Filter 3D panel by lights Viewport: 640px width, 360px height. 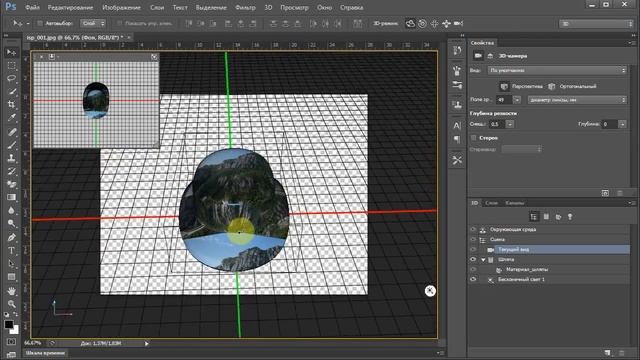[570, 217]
